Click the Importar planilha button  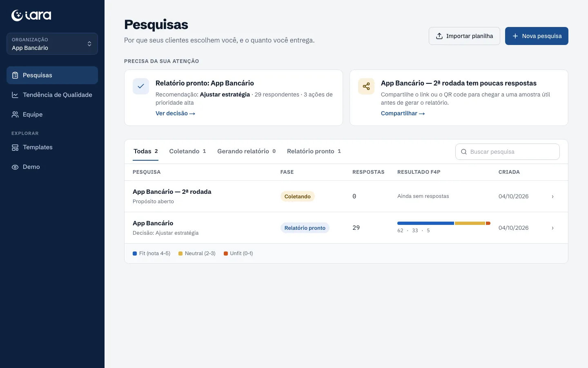464,36
